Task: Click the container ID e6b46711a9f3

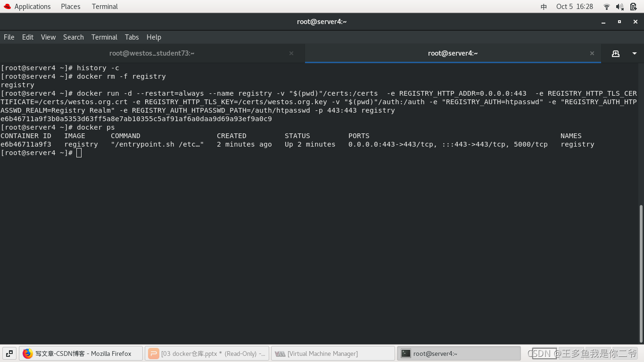Action: point(26,144)
